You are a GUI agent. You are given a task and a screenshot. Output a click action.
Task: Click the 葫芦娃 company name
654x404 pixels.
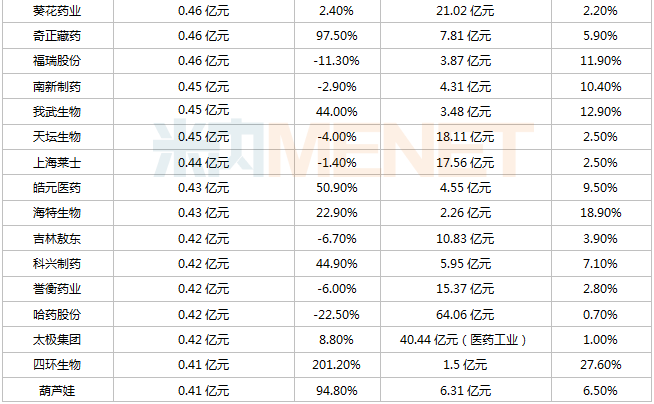[57, 391]
